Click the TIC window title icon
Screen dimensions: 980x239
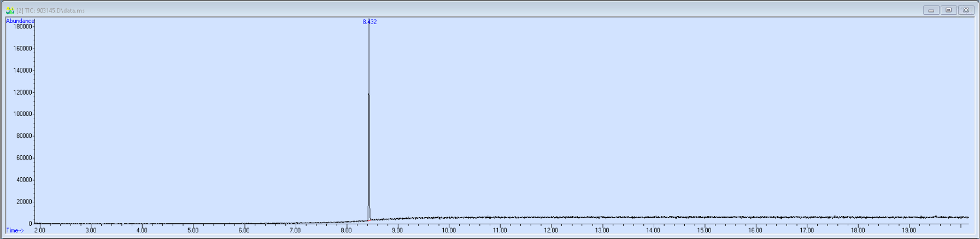click(x=10, y=10)
